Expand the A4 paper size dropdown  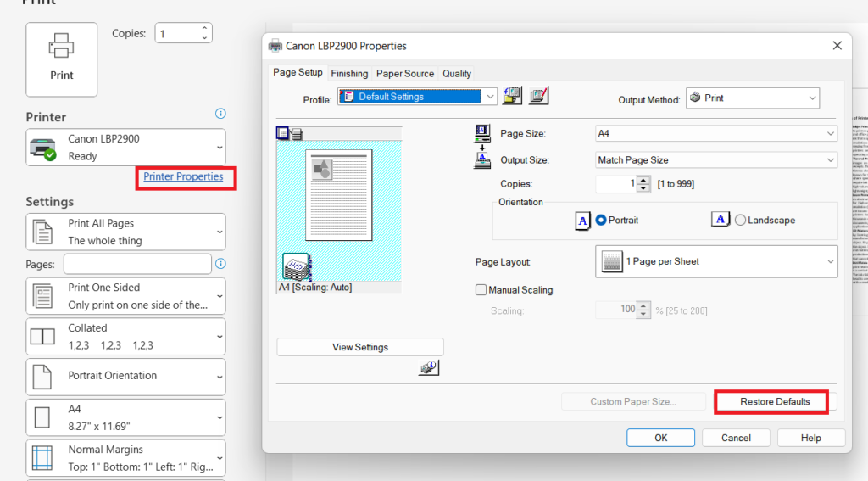(x=125, y=417)
